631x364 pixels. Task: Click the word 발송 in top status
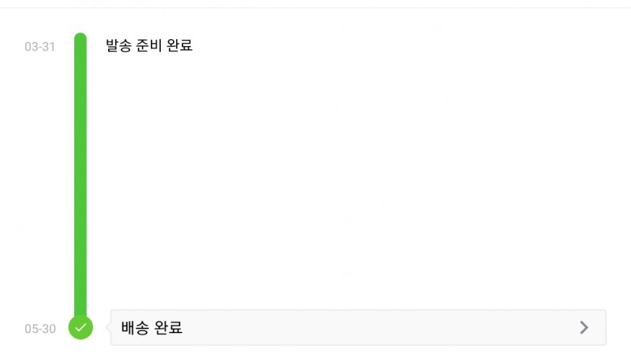[118, 45]
